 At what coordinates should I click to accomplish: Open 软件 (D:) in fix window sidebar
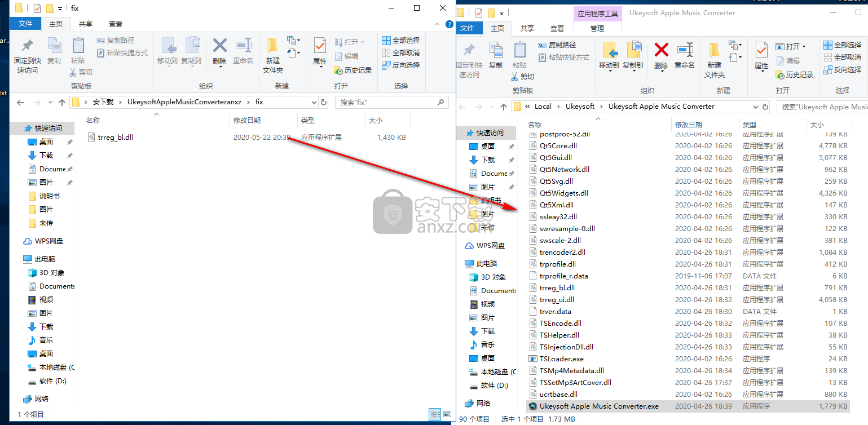[47, 380]
